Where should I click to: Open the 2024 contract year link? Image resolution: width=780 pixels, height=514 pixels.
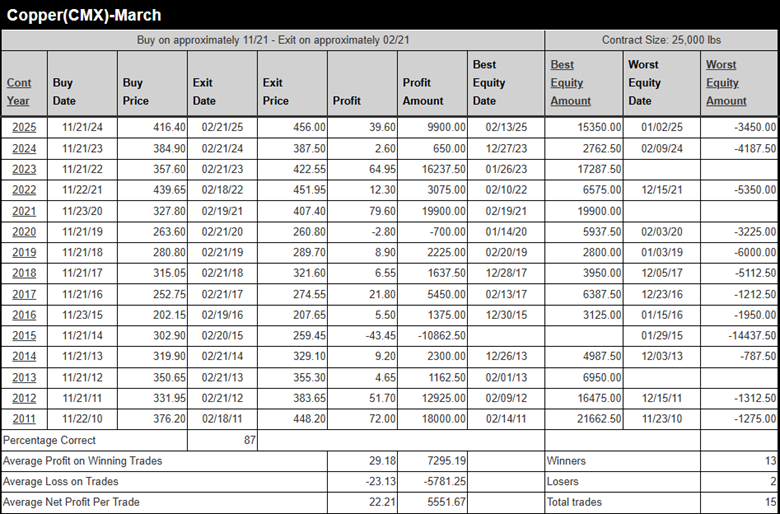[x=24, y=148]
